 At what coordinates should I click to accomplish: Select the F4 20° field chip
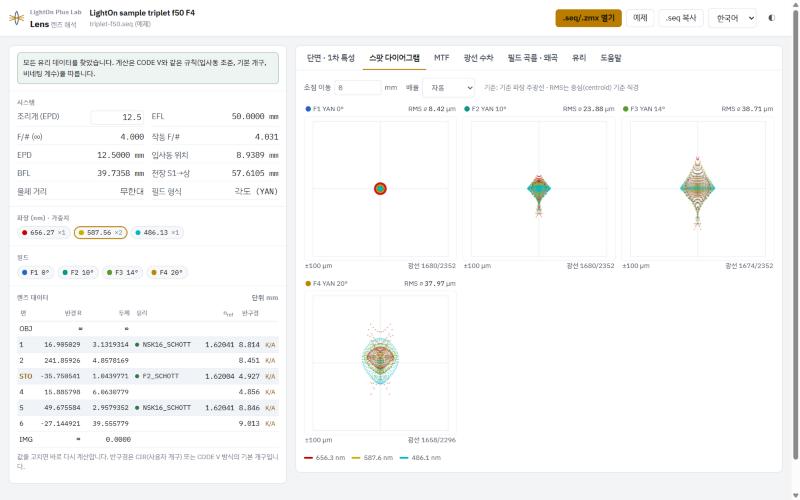[167, 272]
